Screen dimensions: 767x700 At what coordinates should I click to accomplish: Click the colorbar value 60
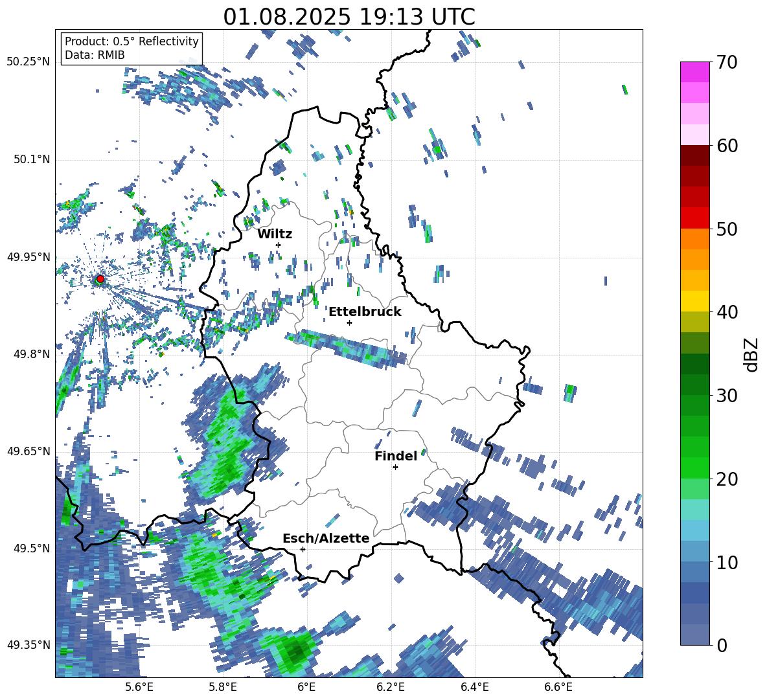(727, 146)
